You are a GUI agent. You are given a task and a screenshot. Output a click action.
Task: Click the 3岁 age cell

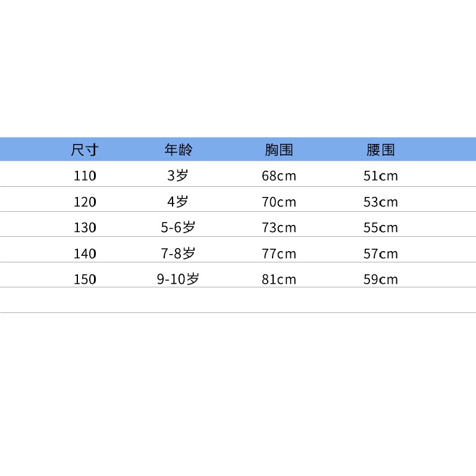click(x=178, y=176)
